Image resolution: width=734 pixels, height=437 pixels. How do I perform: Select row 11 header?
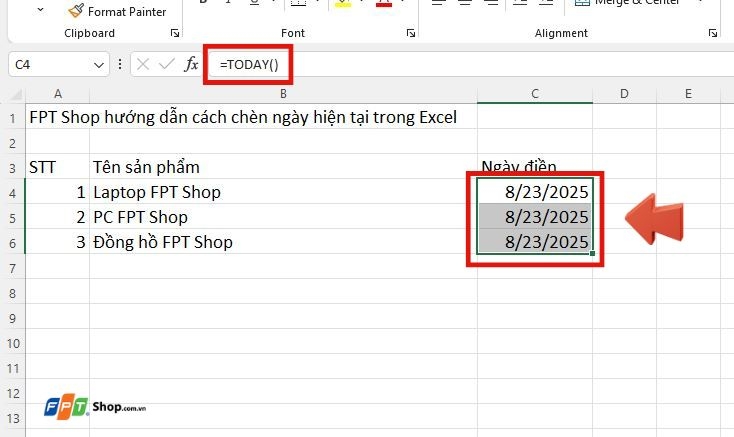pos(13,368)
